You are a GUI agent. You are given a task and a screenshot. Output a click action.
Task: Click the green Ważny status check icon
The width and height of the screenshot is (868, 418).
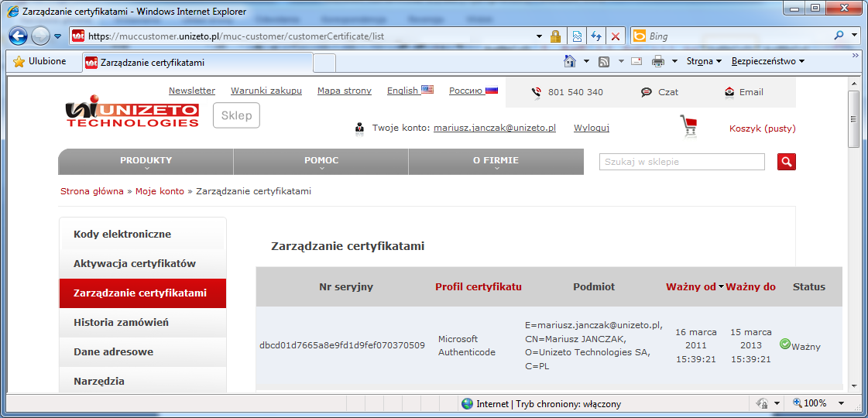coord(784,344)
